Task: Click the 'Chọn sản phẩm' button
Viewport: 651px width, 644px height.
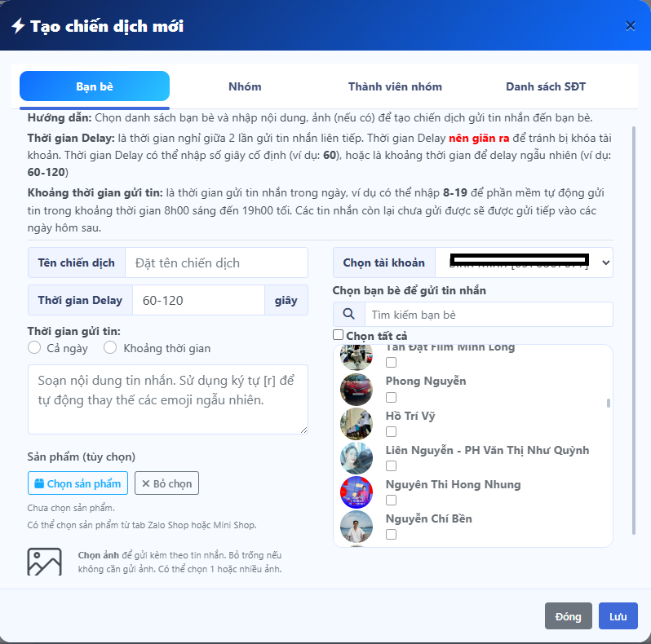Action: coord(77,483)
